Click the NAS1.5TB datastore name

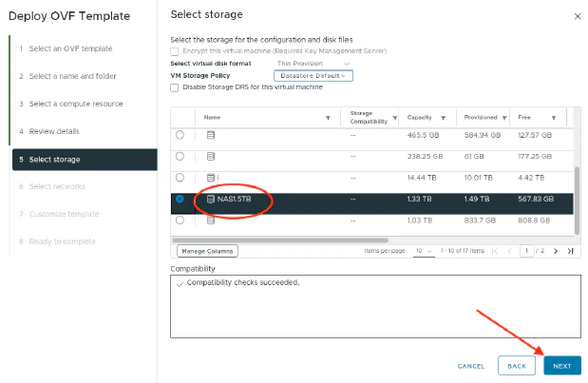234,200
